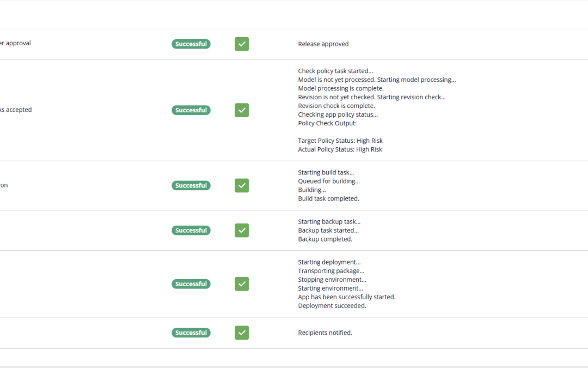
Task: Open the approval stage row label
Action: tap(15, 43)
